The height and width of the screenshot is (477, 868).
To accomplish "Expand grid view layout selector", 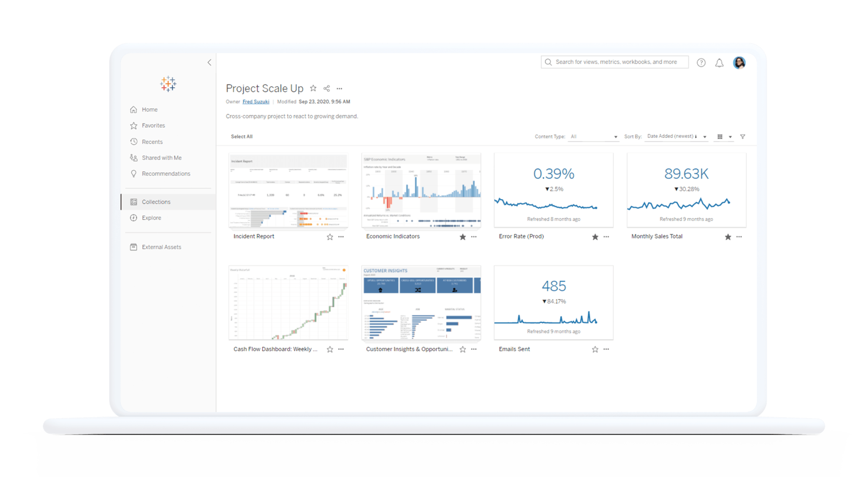I will (x=730, y=137).
